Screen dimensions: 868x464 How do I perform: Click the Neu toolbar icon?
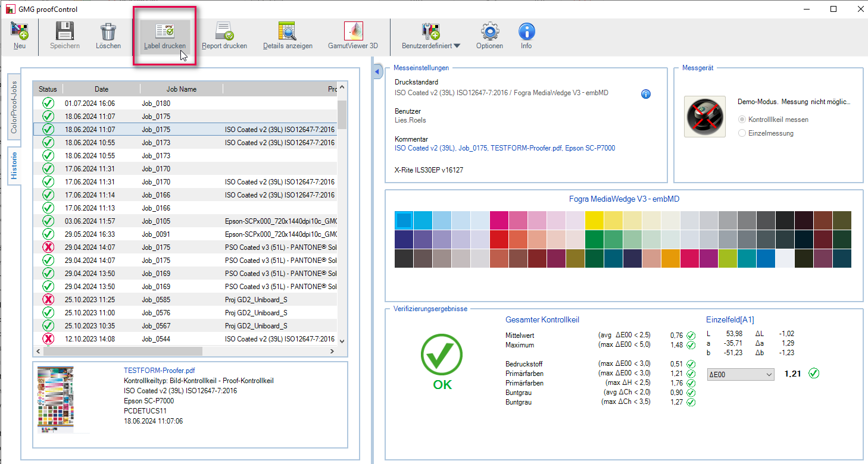pos(20,31)
